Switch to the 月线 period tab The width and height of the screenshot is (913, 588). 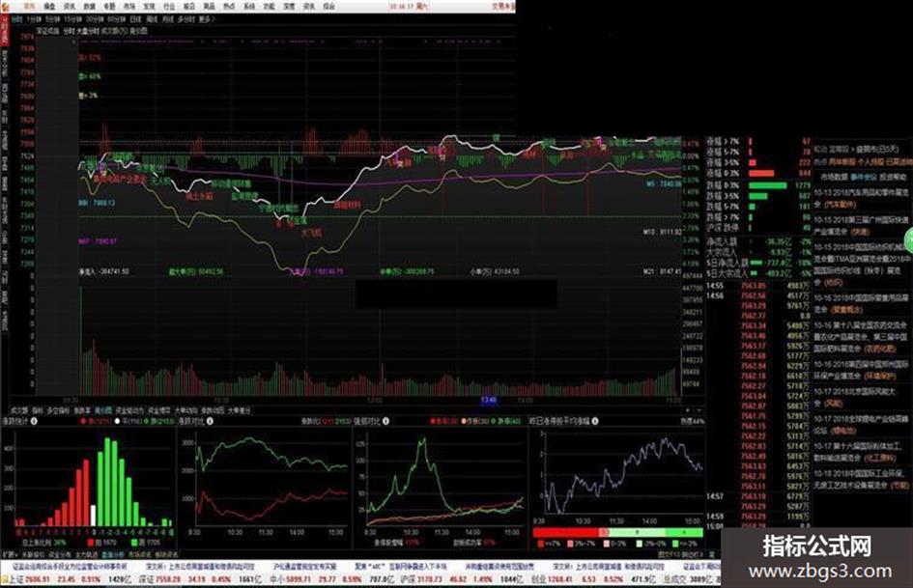pos(168,19)
